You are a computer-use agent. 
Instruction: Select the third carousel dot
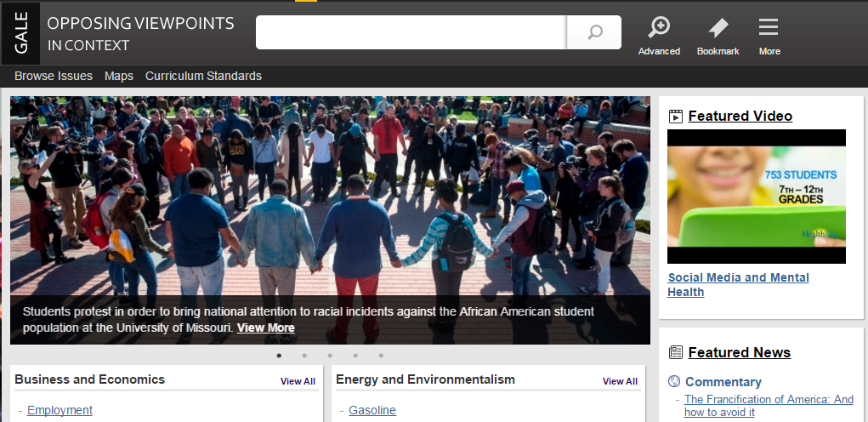[x=330, y=356]
